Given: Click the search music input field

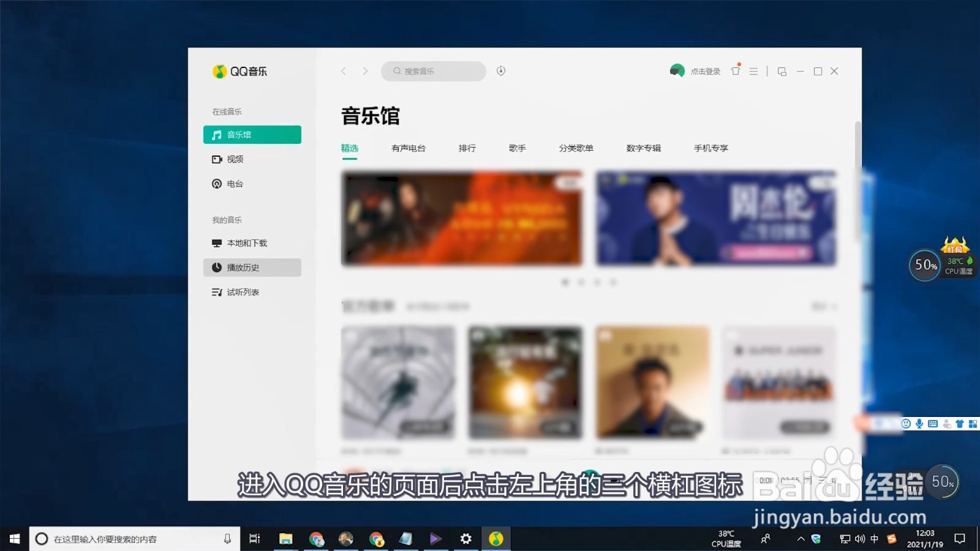Looking at the screenshot, I should (433, 71).
